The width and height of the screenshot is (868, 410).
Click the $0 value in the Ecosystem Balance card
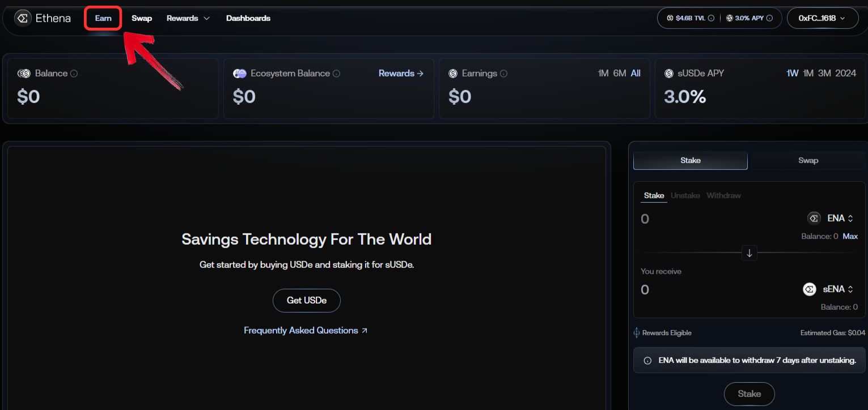pyautogui.click(x=244, y=97)
